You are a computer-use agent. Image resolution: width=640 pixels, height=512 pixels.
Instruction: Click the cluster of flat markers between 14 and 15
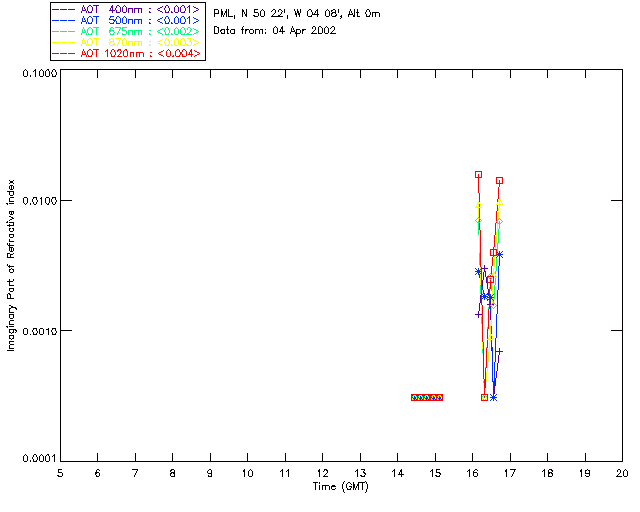[x=427, y=397]
